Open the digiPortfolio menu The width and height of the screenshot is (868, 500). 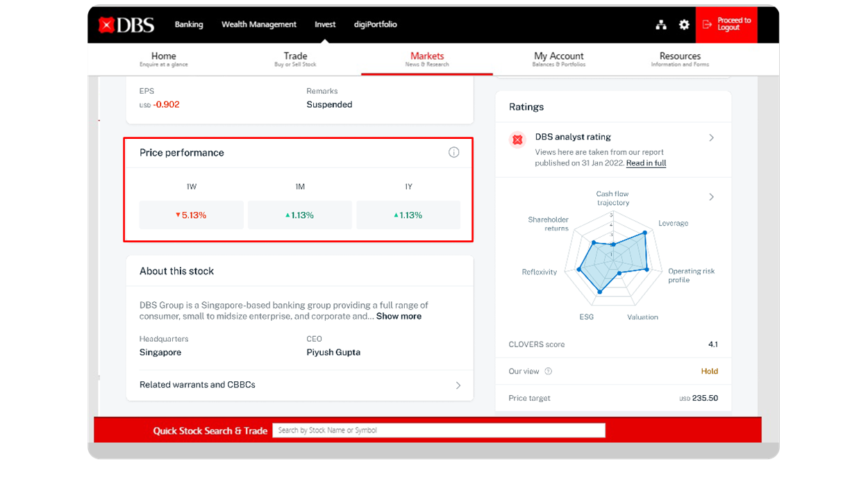tap(376, 24)
